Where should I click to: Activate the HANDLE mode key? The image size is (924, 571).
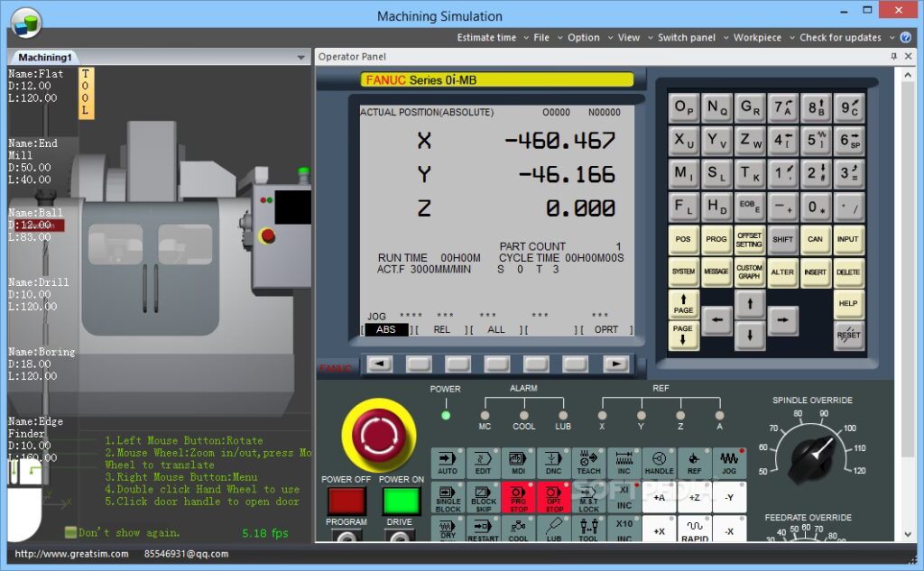pos(659,462)
